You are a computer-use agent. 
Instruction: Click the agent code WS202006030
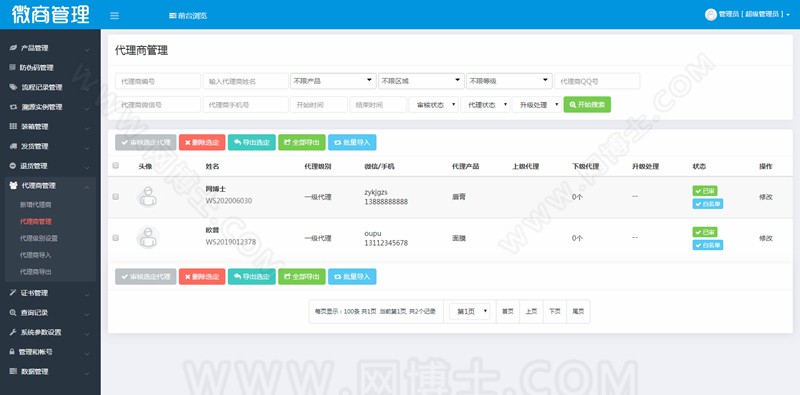(x=229, y=201)
